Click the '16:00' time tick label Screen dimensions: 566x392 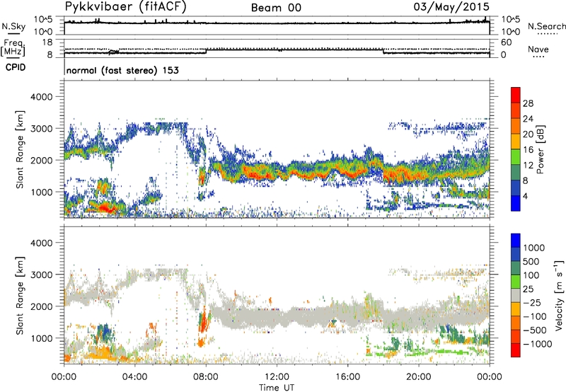pos(347,377)
